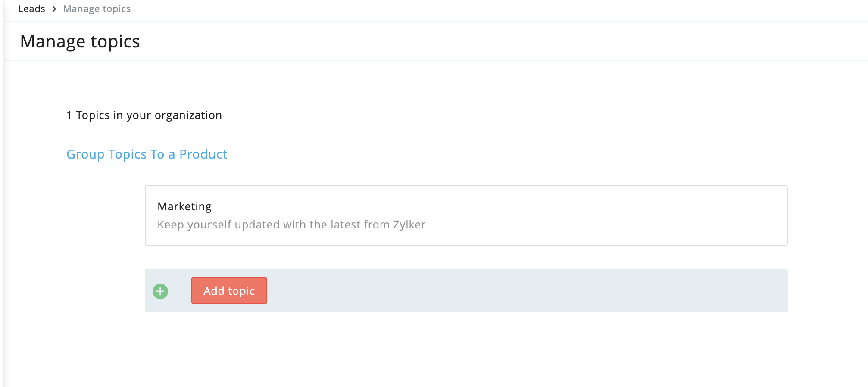Go back to Leads via breadcrumb

coord(31,9)
